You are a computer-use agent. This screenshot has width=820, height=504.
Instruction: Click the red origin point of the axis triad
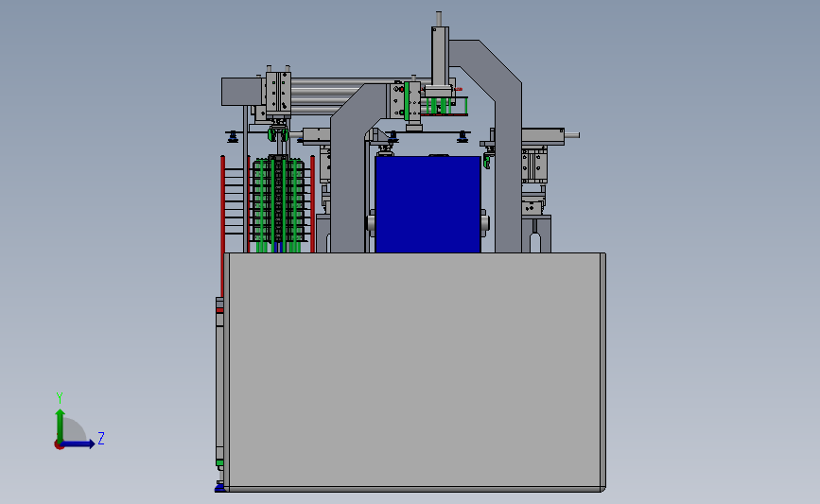(59, 445)
